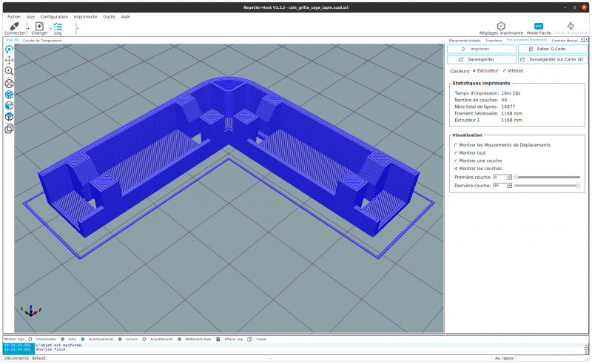Switch to Courbe de Température tab

click(42, 41)
